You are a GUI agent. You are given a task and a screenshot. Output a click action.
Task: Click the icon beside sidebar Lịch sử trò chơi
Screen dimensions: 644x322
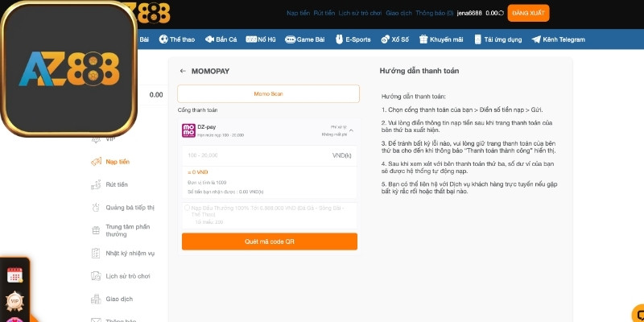96,276
